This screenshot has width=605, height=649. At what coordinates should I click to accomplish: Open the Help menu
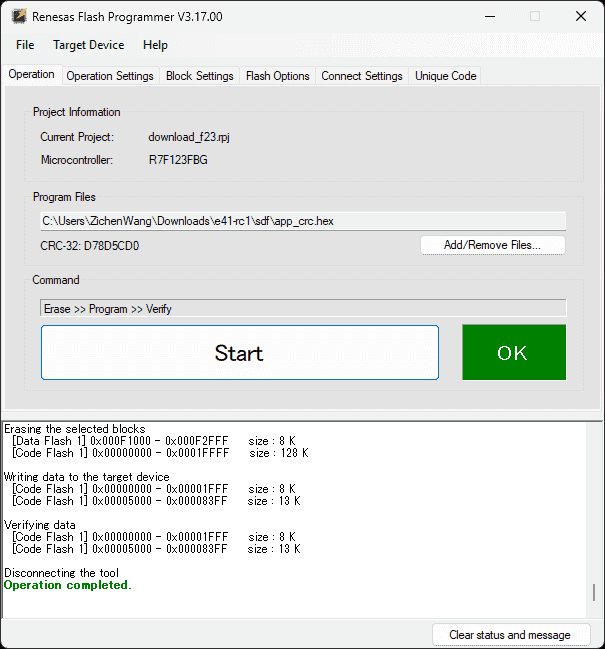155,45
